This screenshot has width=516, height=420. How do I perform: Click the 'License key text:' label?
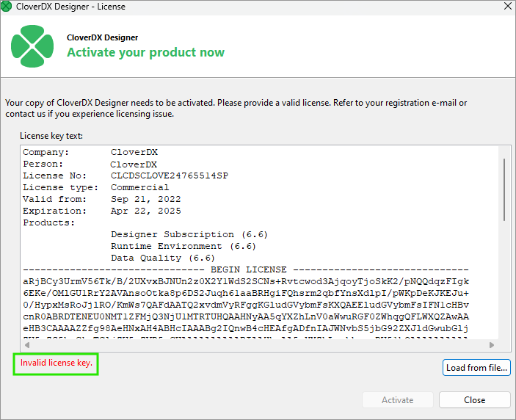pos(51,136)
